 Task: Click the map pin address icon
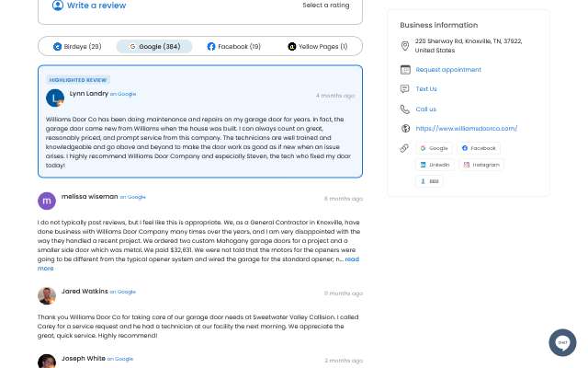click(x=405, y=46)
